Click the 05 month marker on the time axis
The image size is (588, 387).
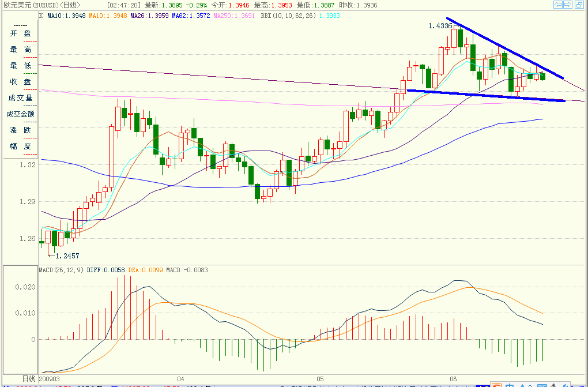click(x=320, y=379)
